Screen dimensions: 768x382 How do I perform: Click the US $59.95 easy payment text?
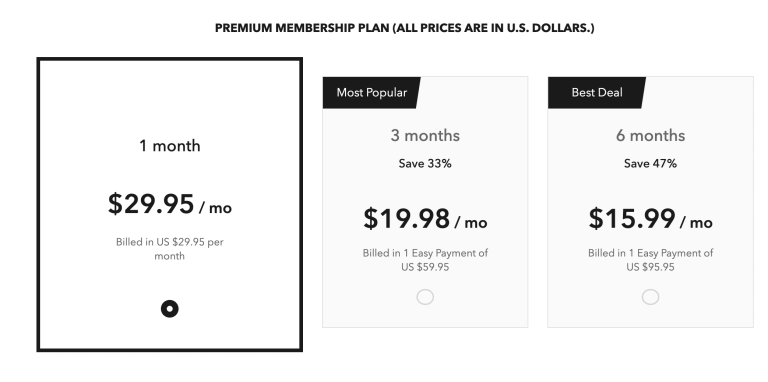click(x=425, y=260)
